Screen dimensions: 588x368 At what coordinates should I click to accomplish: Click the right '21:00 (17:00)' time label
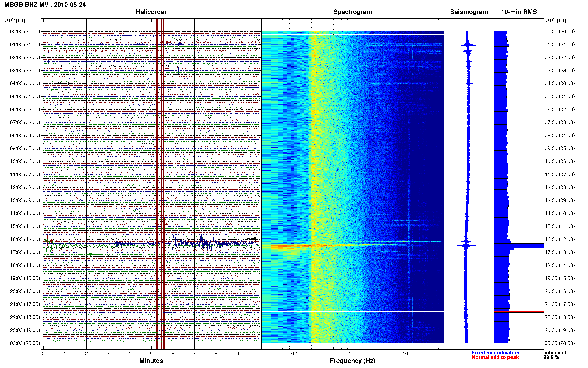(560, 304)
